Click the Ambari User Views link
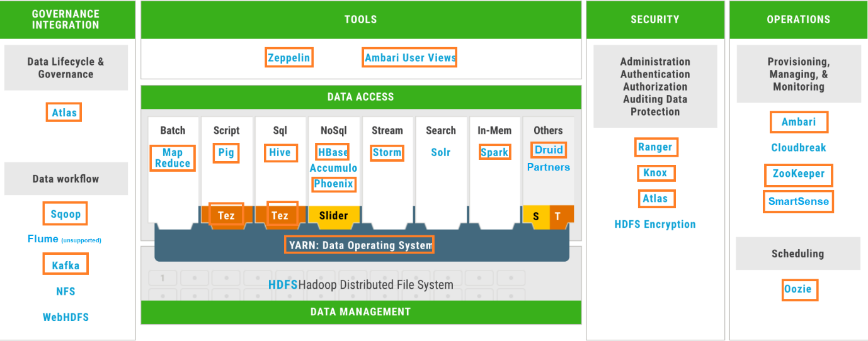Screen dimensions: 868x341 [410, 57]
